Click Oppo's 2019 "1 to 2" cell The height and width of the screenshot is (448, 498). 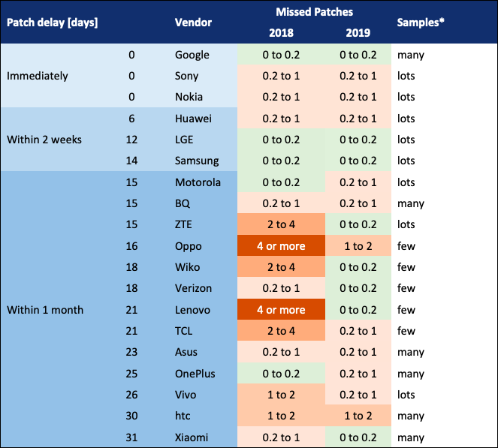point(358,246)
